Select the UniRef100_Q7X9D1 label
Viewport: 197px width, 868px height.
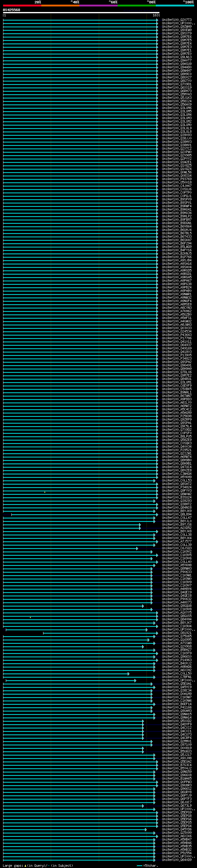click(x=177, y=84)
